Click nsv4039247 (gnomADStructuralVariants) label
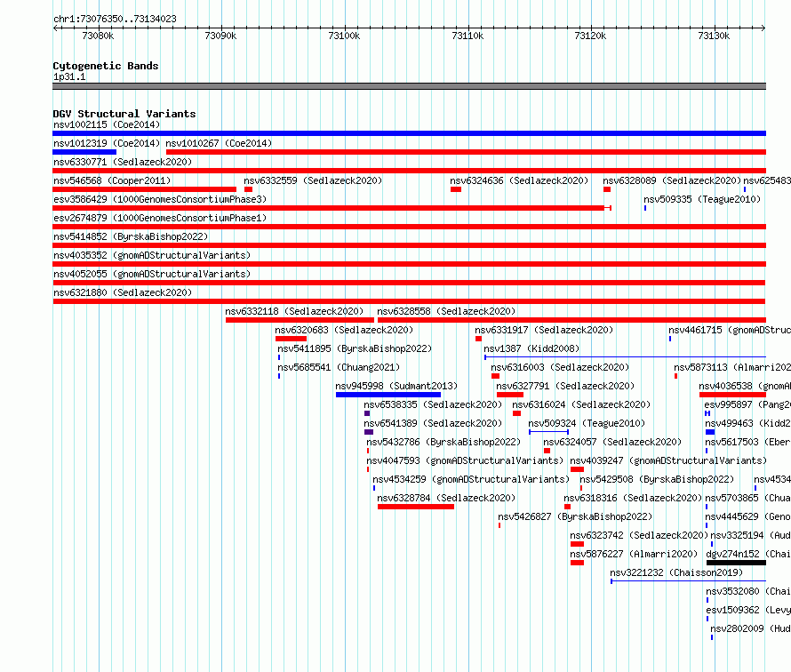Screen dimensions: 791x672 point(668,460)
